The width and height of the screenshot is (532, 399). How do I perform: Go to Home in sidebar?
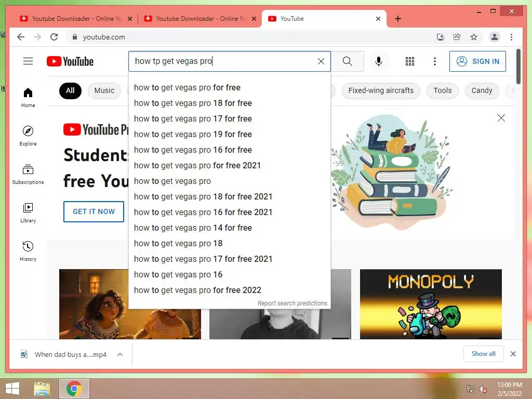click(x=28, y=98)
